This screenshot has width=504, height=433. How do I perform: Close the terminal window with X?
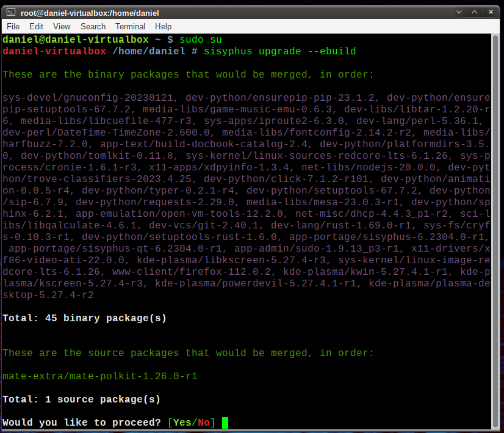pyautogui.click(x=491, y=12)
